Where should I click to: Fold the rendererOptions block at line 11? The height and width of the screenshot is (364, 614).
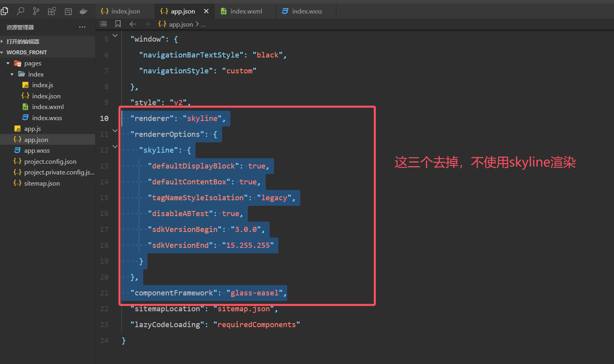point(115,131)
